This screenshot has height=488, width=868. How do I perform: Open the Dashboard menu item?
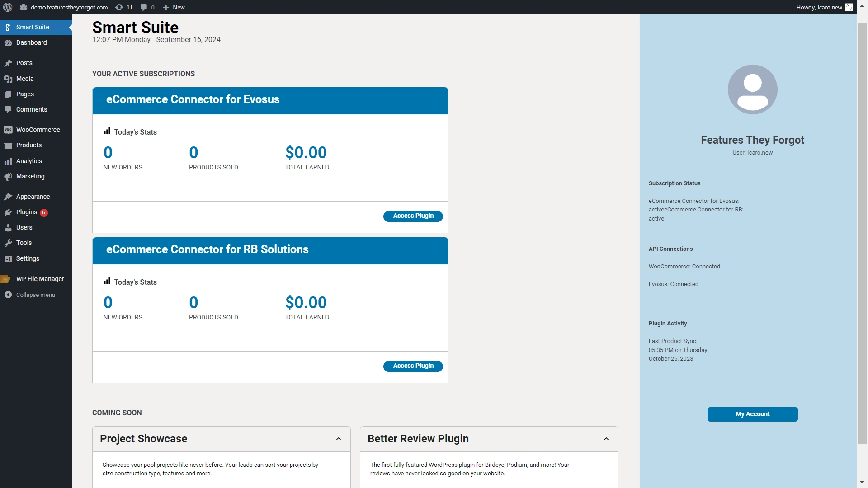click(31, 42)
